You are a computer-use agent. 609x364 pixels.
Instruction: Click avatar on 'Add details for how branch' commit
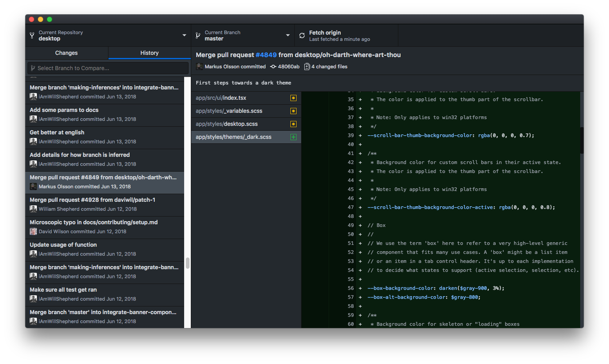33,164
